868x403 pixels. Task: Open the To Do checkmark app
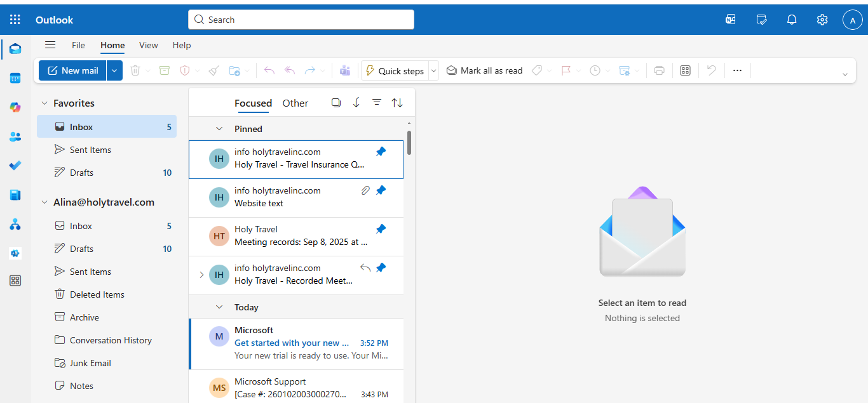point(15,166)
